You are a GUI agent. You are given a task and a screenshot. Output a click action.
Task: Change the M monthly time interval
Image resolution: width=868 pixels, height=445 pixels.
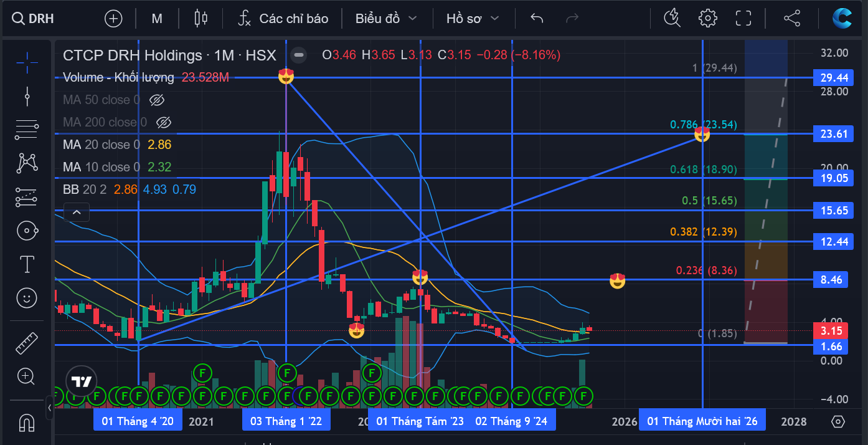157,18
